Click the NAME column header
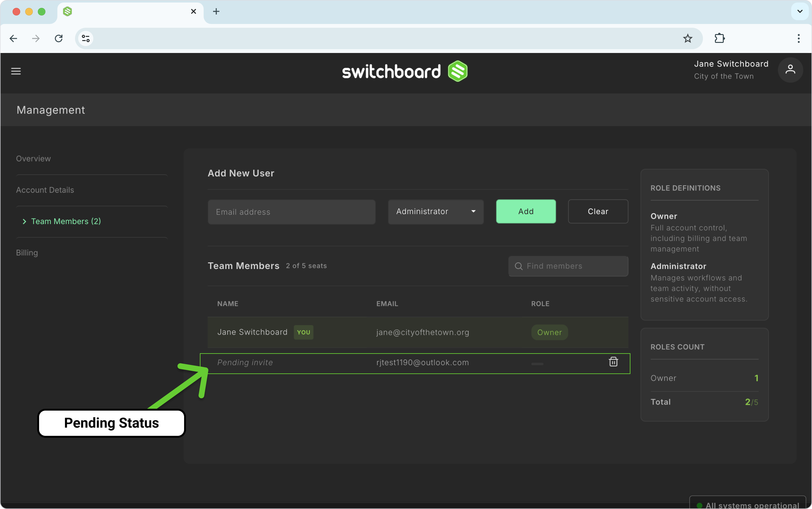The width and height of the screenshot is (812, 509). click(228, 304)
